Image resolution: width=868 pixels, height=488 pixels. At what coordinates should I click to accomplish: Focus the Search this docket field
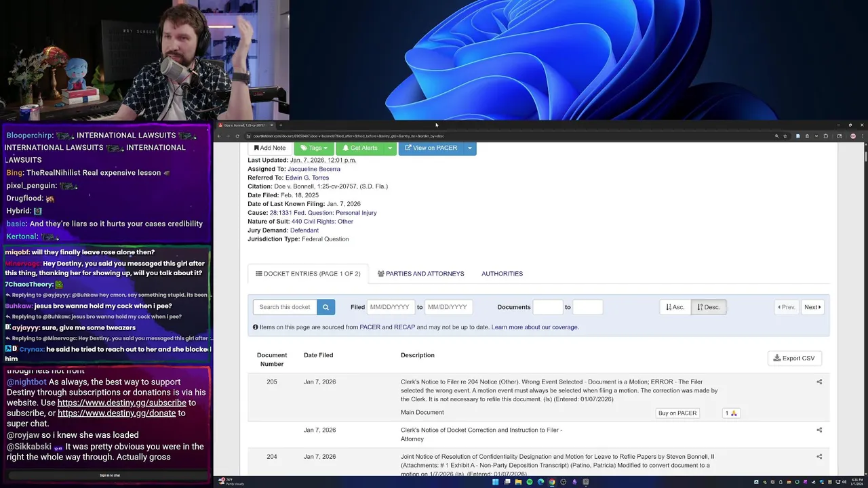[285, 307]
